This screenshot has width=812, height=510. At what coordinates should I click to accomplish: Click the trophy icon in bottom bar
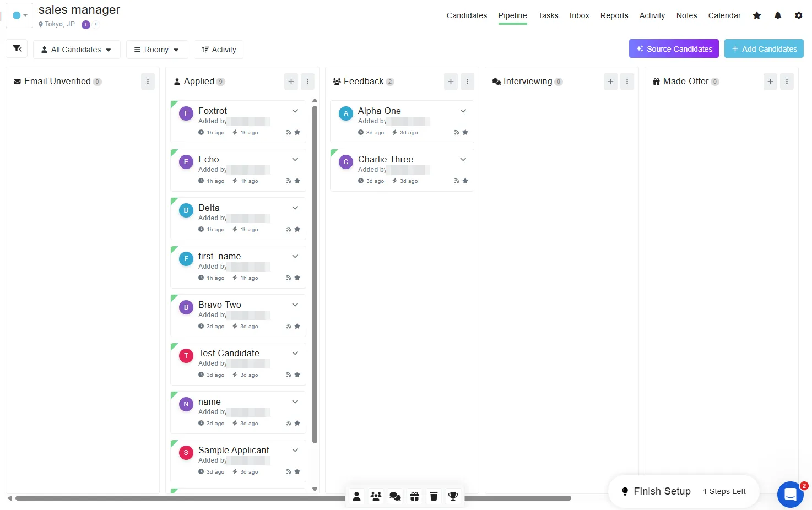click(x=453, y=496)
